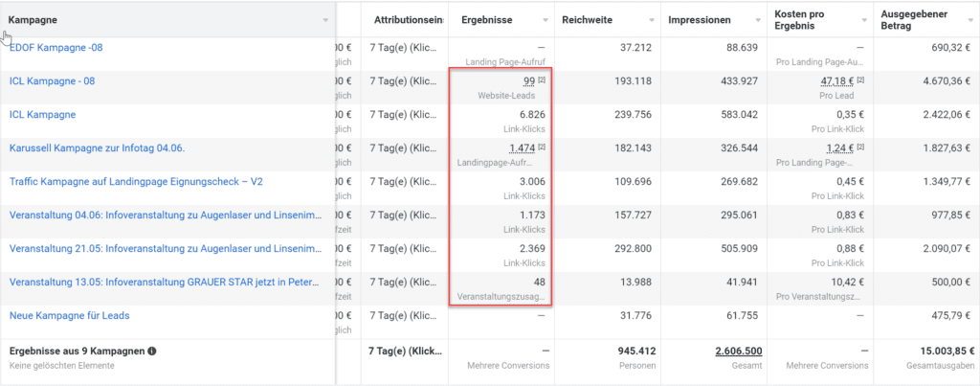The image size is (980, 386).
Task: Open Traffic Kampagne auf Landingpage Eignungscheck – V2
Action: pyautogui.click(x=136, y=181)
